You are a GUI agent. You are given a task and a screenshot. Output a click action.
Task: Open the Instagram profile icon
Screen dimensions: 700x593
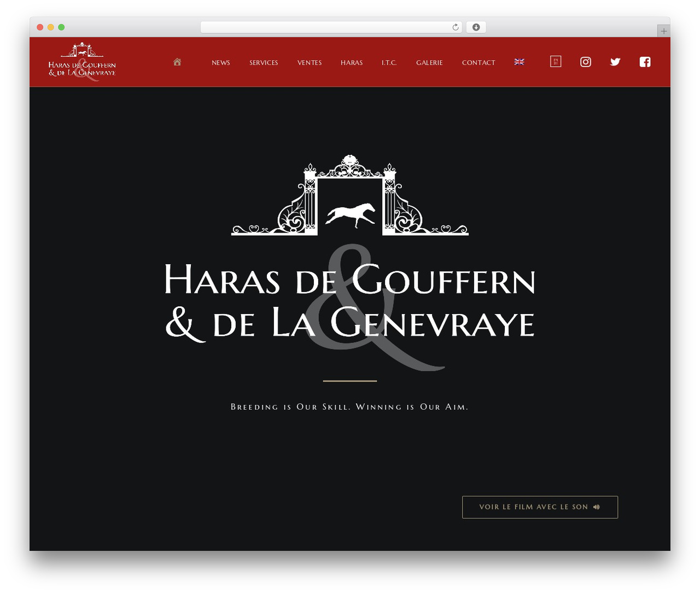[x=586, y=62]
